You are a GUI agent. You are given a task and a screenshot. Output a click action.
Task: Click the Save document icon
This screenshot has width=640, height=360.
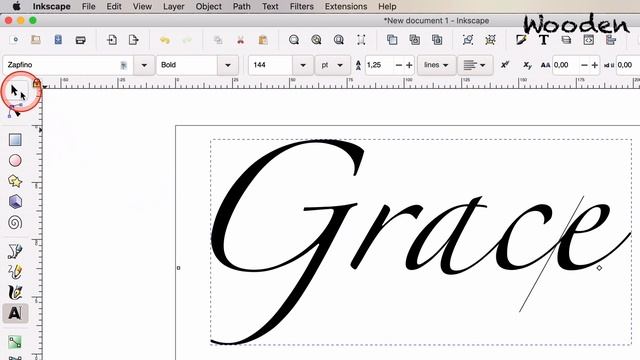(x=58, y=40)
